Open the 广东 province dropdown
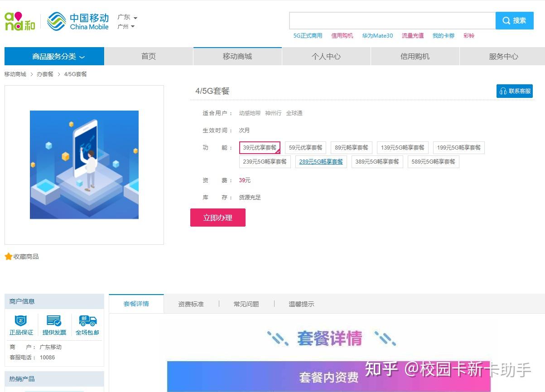The width and height of the screenshot is (545, 392). [127, 17]
